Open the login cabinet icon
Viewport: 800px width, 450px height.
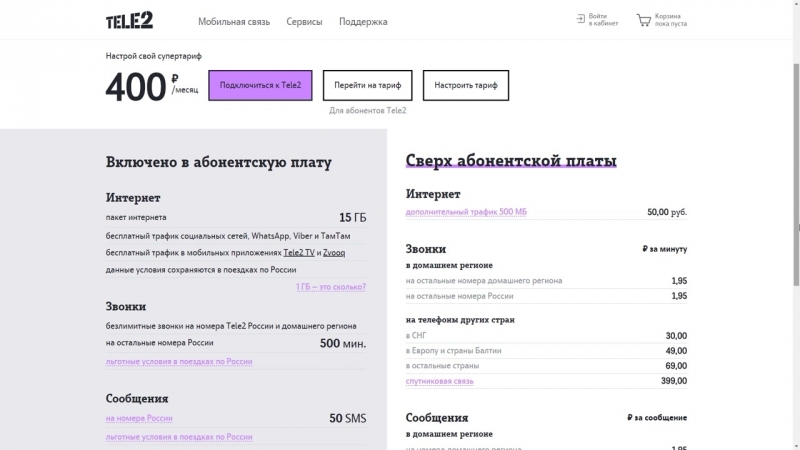click(x=580, y=19)
